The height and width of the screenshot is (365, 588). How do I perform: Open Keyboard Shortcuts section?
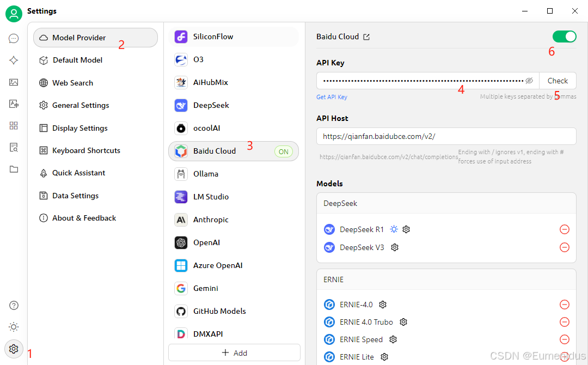(x=96, y=150)
